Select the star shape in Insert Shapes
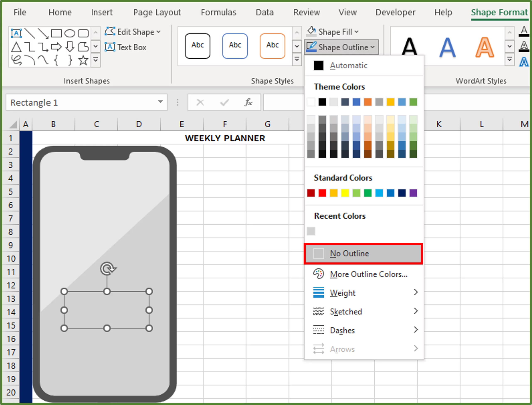This screenshot has width=532, height=405. tap(83, 60)
